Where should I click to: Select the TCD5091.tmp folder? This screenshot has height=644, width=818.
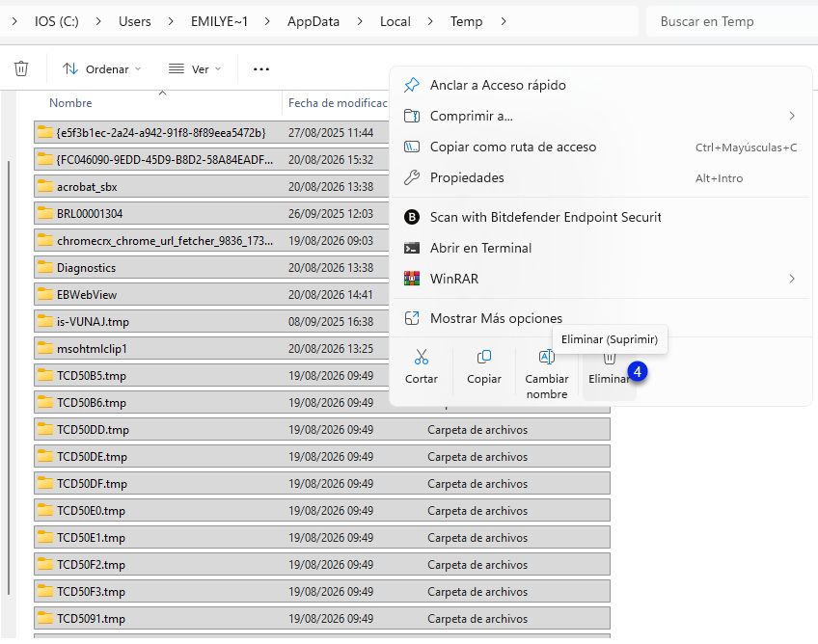pos(322,618)
